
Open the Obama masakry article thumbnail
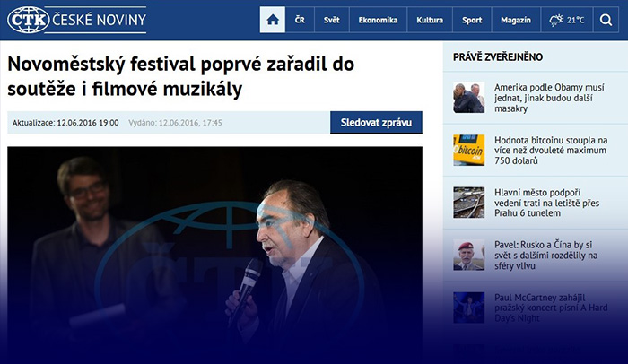click(x=468, y=98)
